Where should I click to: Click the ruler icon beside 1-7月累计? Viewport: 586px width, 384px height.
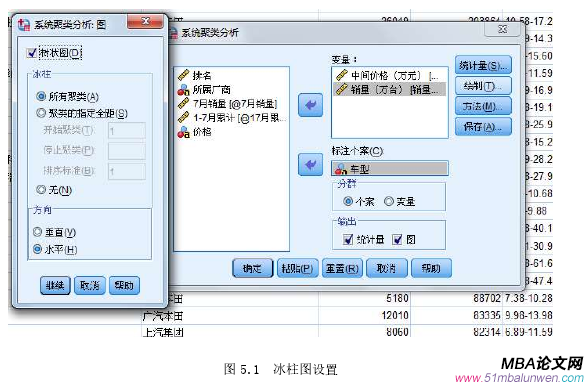tap(183, 118)
